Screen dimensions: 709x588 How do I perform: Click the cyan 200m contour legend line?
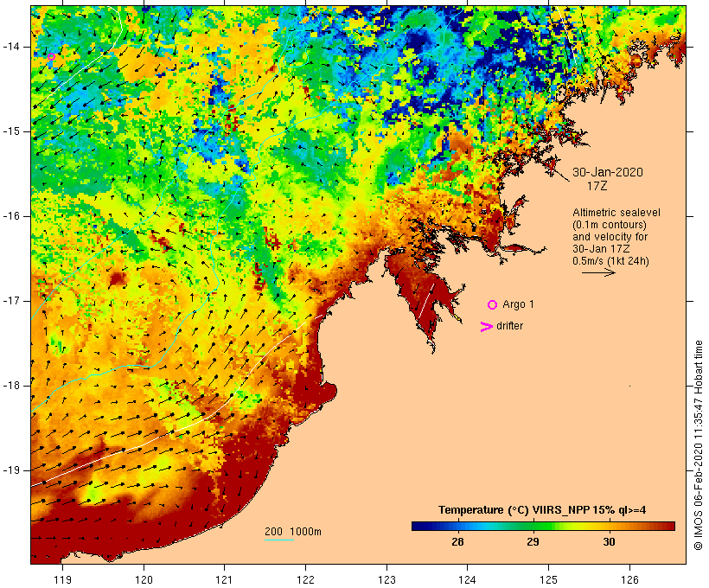279,540
